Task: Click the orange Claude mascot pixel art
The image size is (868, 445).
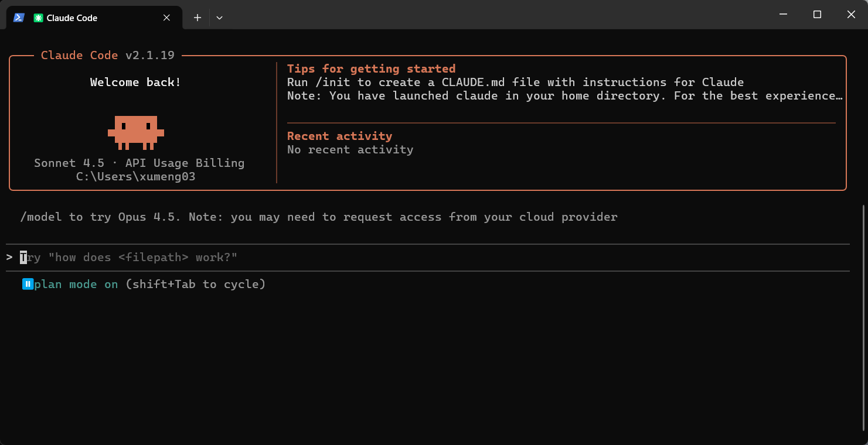Action: point(136,132)
